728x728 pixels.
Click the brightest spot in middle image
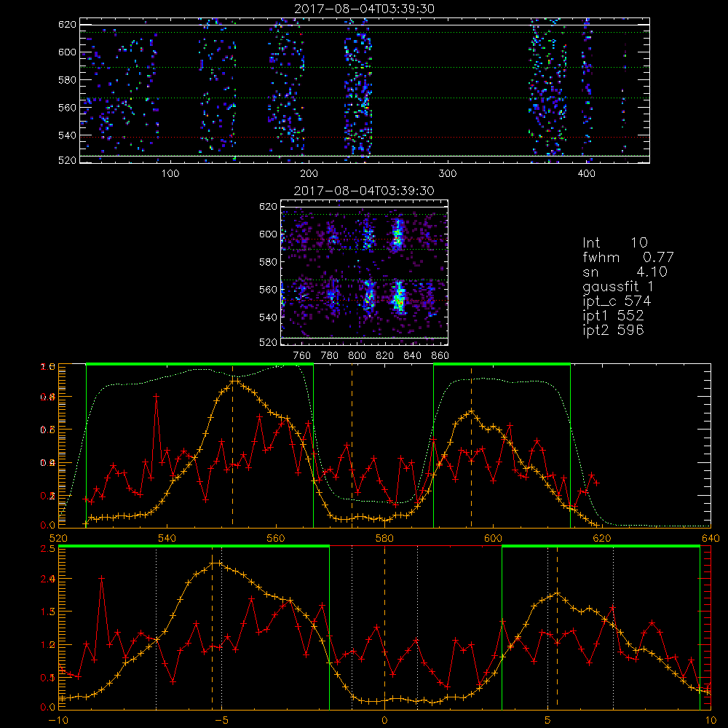(399, 302)
